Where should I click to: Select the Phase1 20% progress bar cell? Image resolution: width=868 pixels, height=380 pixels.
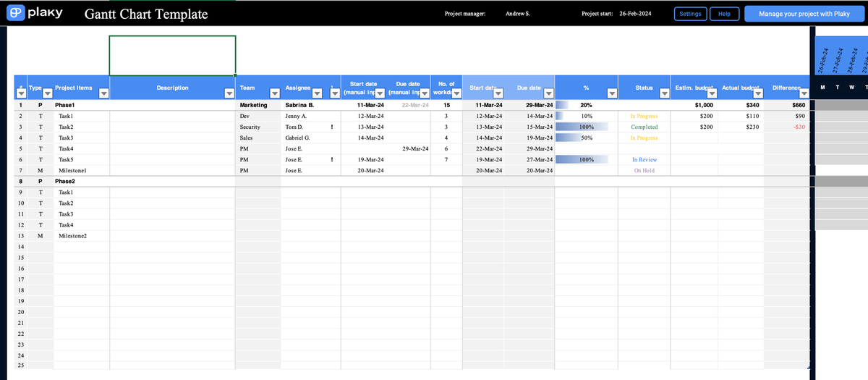586,105
